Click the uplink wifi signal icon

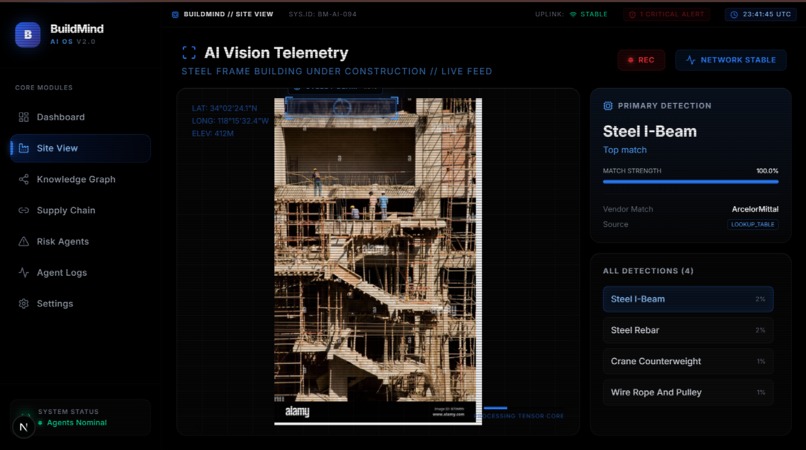(x=573, y=14)
